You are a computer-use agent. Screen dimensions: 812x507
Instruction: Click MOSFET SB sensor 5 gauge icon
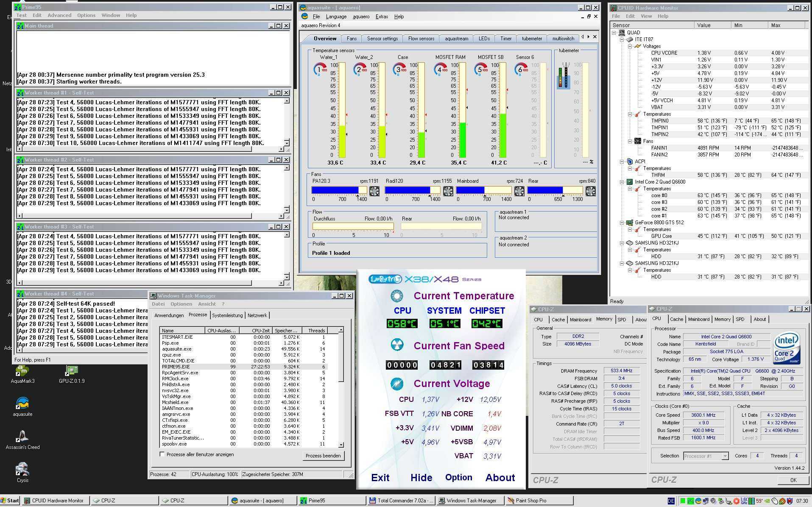(x=480, y=70)
